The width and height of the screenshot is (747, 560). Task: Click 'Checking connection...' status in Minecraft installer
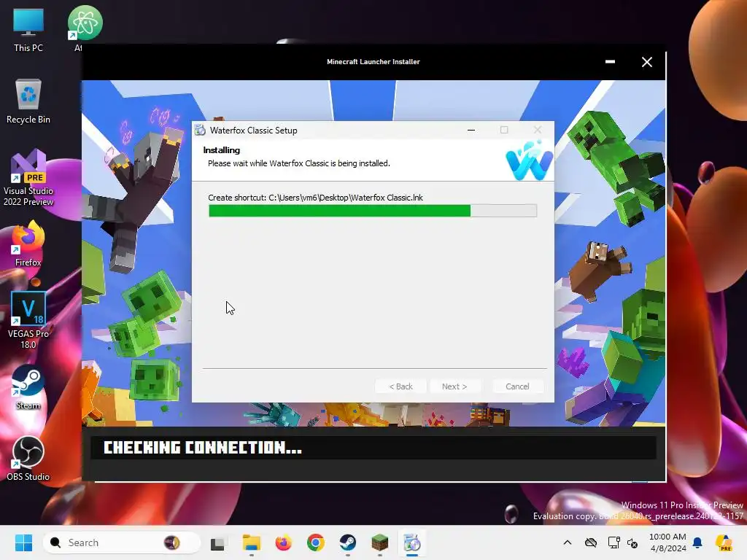coord(203,448)
